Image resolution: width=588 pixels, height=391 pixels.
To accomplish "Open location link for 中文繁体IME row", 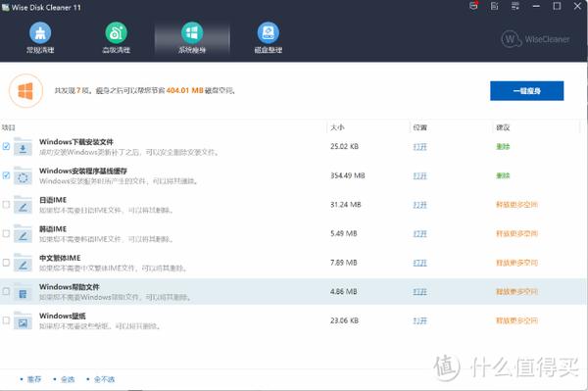I will click(420, 263).
